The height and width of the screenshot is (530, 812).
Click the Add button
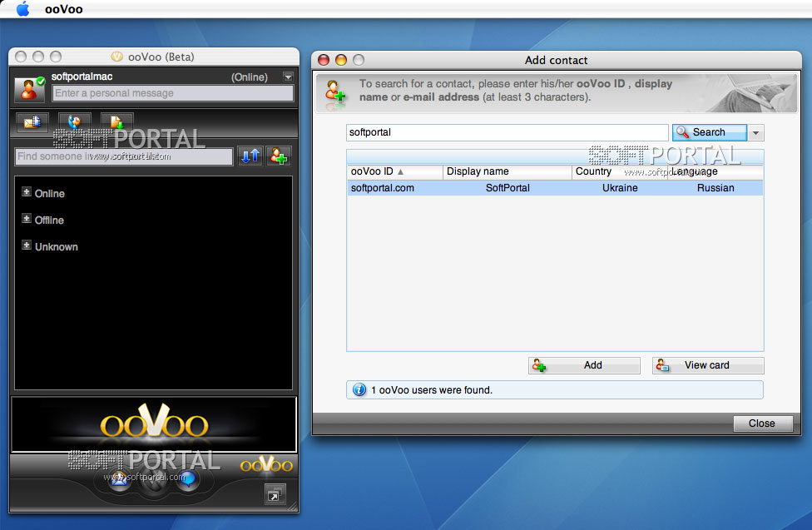coord(584,365)
